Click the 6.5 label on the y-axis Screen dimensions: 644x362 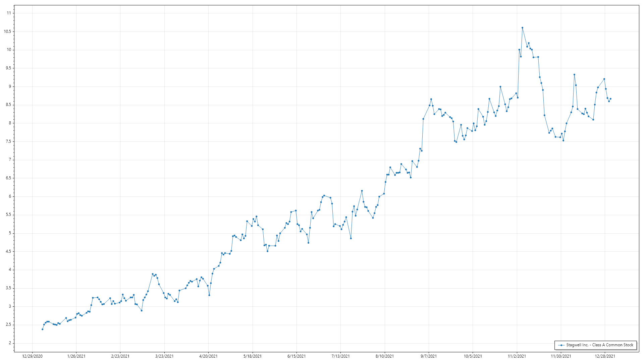pyautogui.click(x=8, y=178)
